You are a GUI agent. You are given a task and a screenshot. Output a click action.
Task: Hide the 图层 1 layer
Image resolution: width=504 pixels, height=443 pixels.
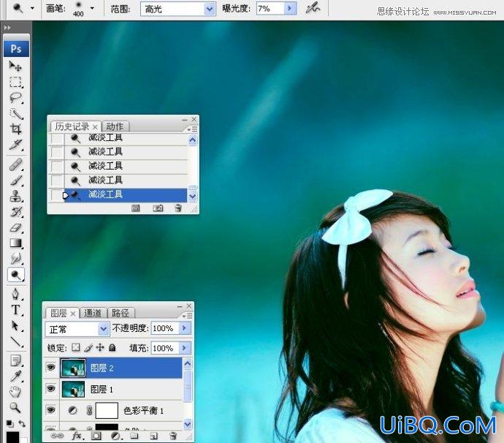click(x=50, y=389)
